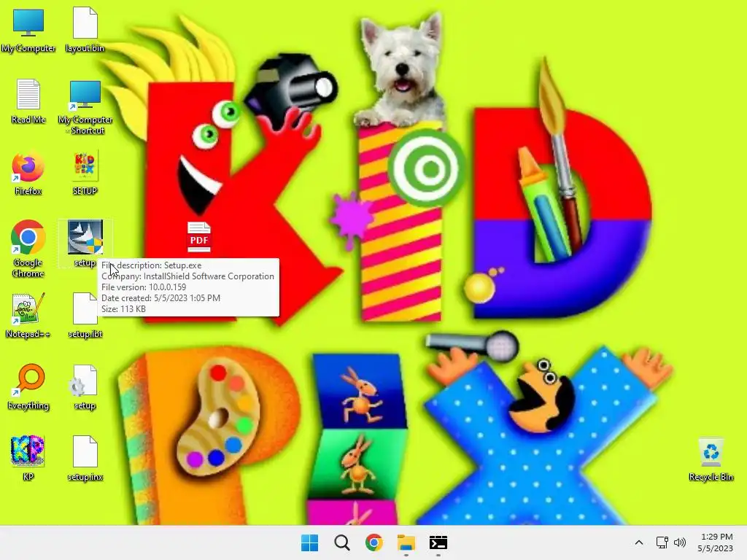Select the Recycle Bin icon
This screenshot has width=747, height=560.
click(711, 459)
